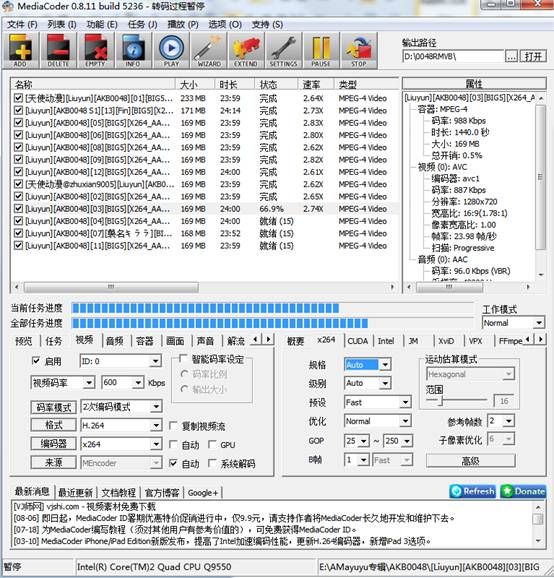Click the 打开 output folder button
Screen dimensions: 554x578
click(x=533, y=56)
